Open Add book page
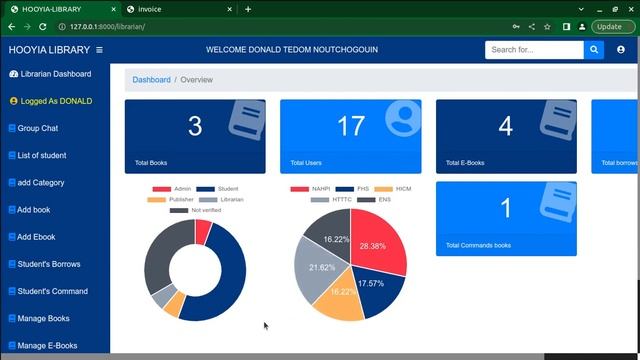The height and width of the screenshot is (360, 640). coord(33,210)
